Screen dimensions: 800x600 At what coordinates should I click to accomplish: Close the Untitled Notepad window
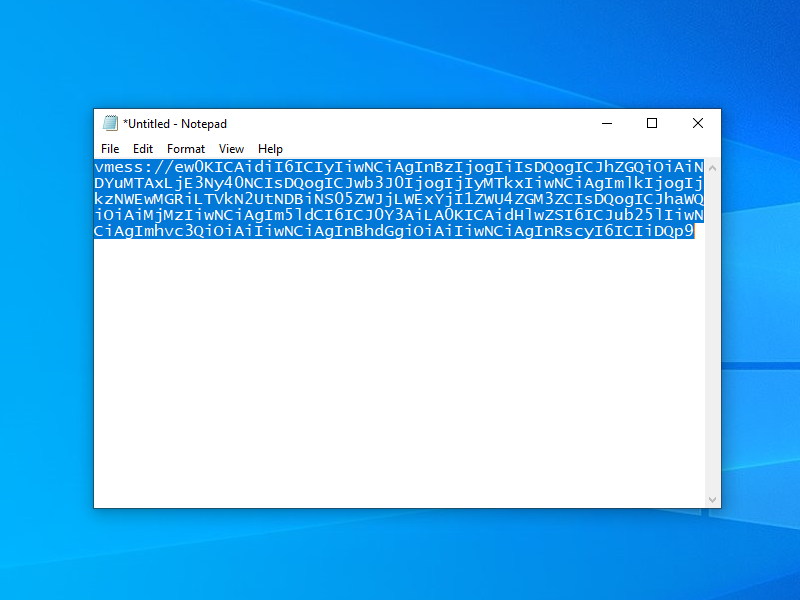(698, 123)
